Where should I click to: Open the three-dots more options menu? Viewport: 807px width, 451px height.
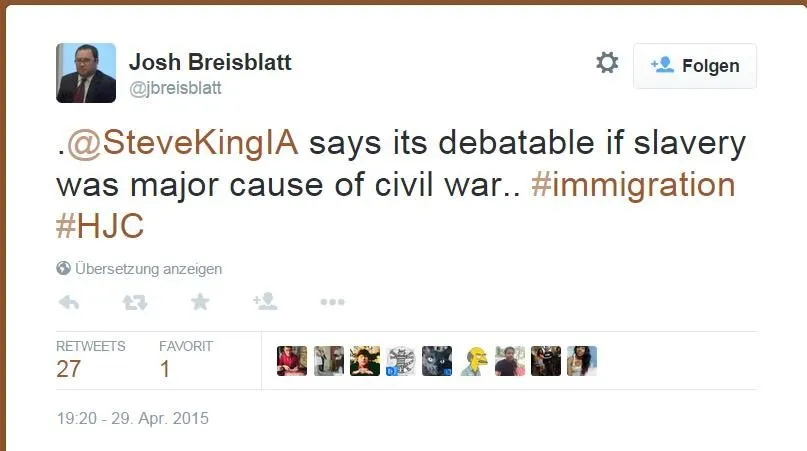pos(332,302)
